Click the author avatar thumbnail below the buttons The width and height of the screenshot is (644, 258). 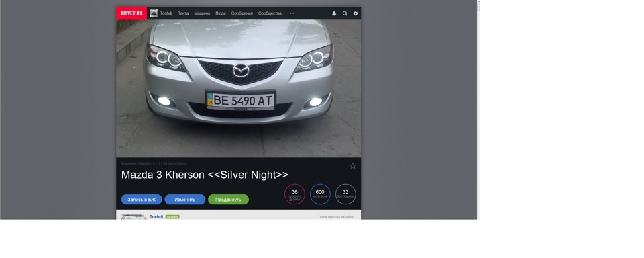(x=133, y=217)
